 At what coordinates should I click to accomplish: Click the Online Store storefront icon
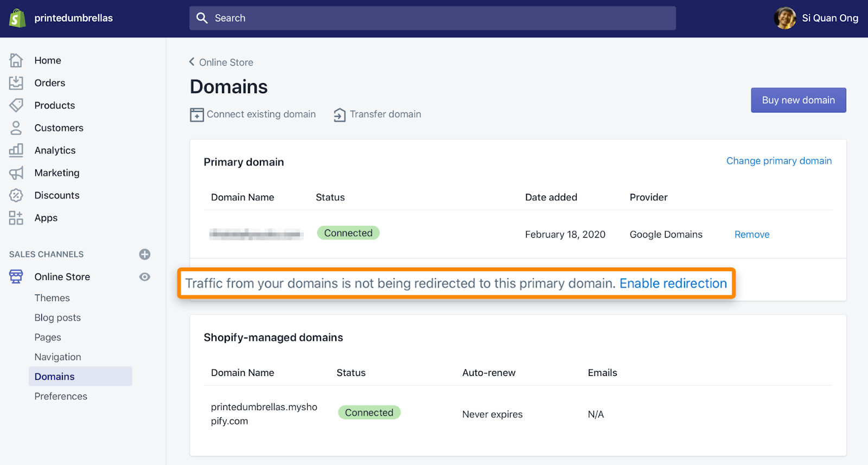click(16, 277)
